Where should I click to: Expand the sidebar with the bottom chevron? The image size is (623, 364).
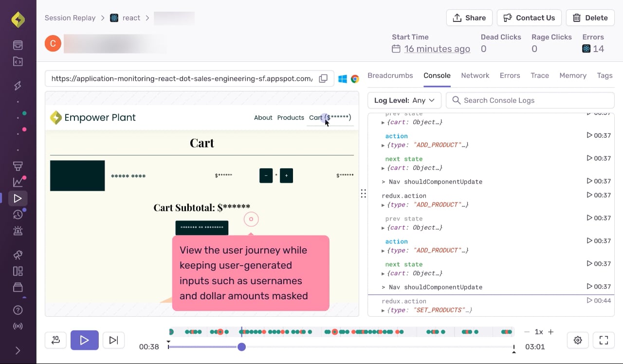tap(18, 350)
